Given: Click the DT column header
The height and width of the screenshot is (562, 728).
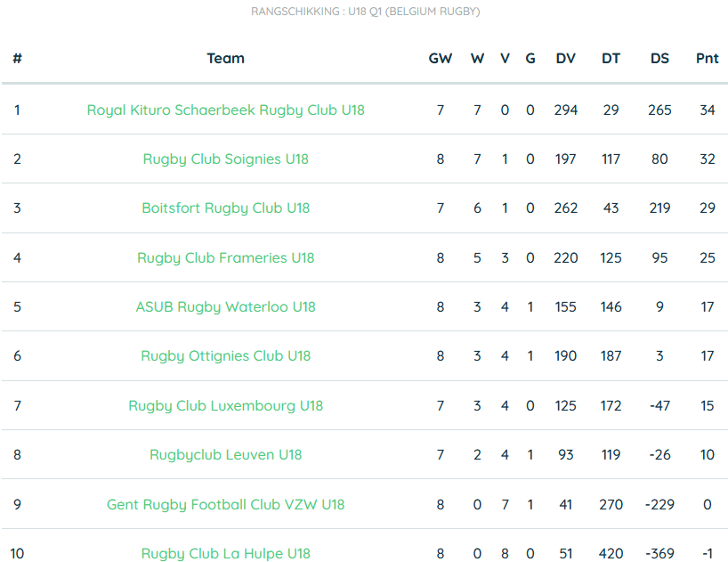Looking at the screenshot, I should click(x=611, y=58).
